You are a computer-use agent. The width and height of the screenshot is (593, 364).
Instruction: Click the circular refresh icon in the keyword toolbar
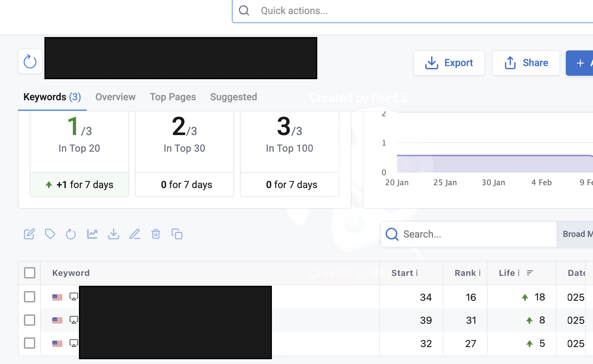click(71, 234)
